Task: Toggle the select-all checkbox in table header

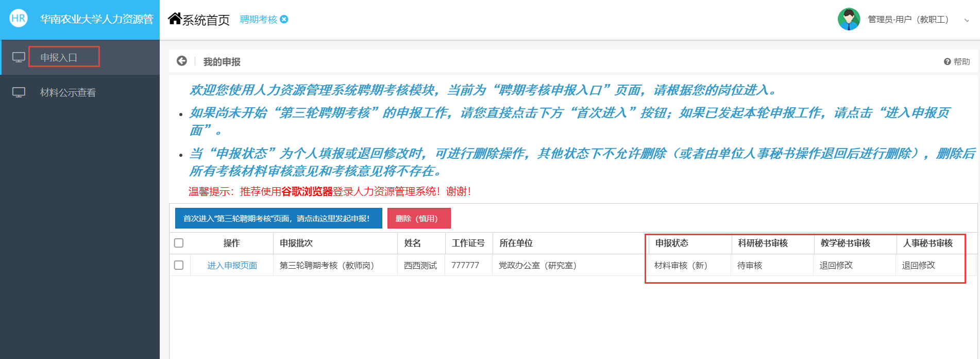Action: click(x=179, y=243)
